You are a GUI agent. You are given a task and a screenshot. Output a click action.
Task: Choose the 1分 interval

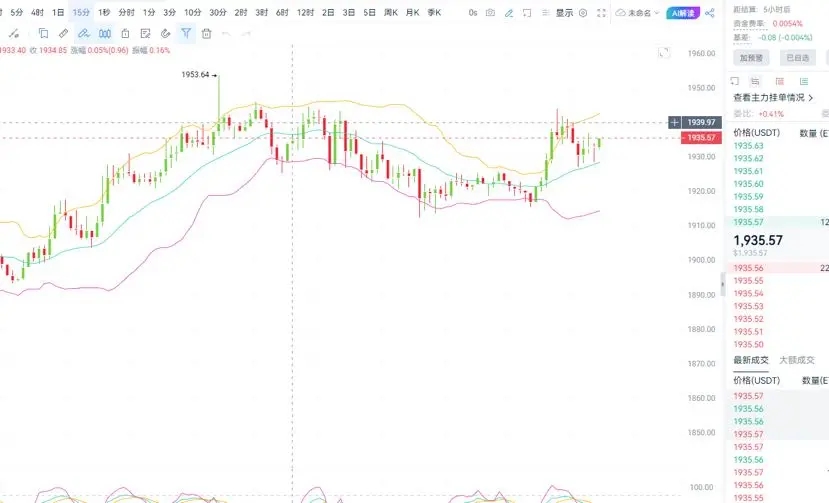pos(149,12)
